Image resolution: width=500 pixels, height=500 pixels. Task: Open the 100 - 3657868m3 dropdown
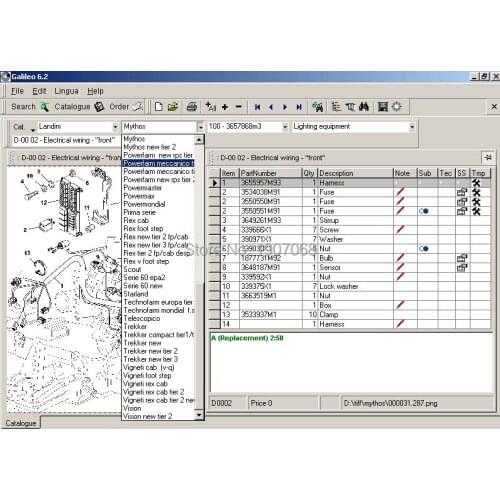point(285,127)
